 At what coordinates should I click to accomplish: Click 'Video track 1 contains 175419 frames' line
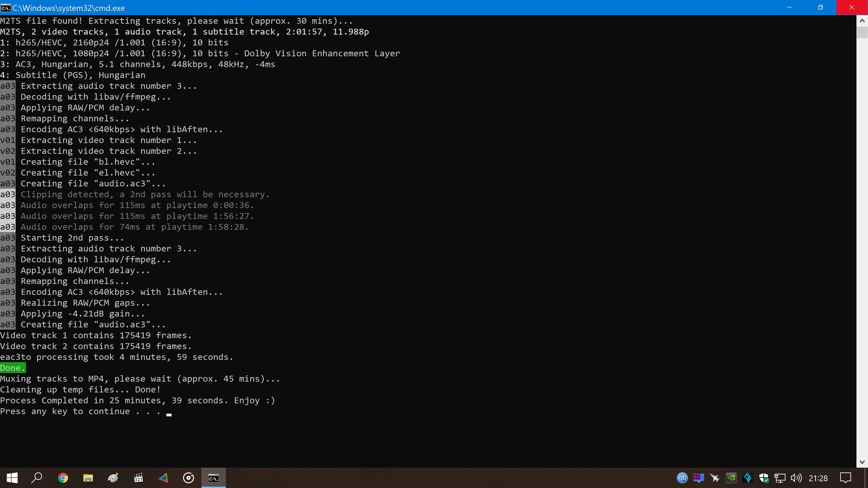[96, 336]
